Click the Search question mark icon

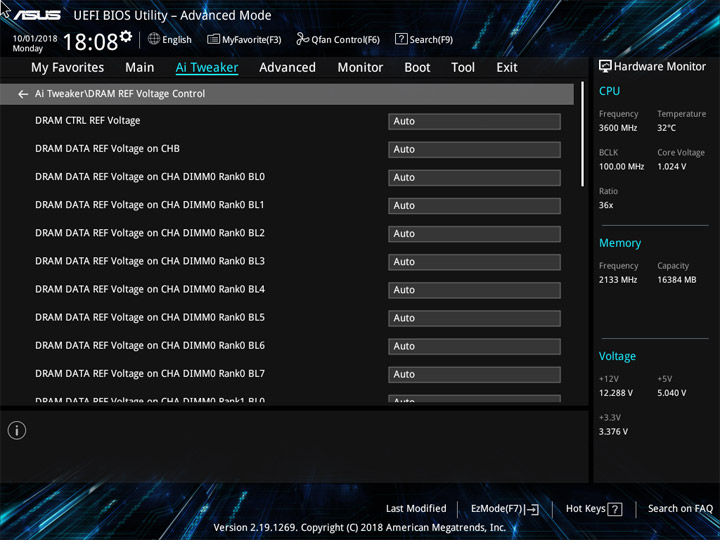click(401, 39)
